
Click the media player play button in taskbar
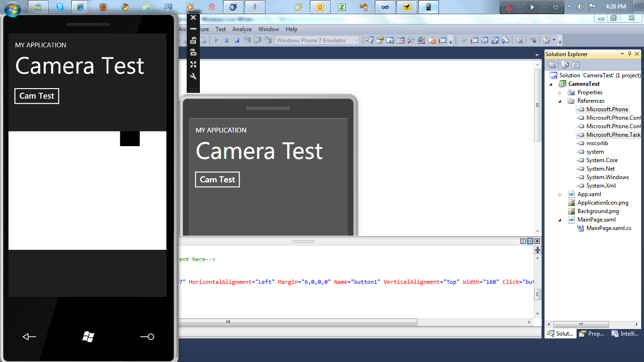point(532,7)
